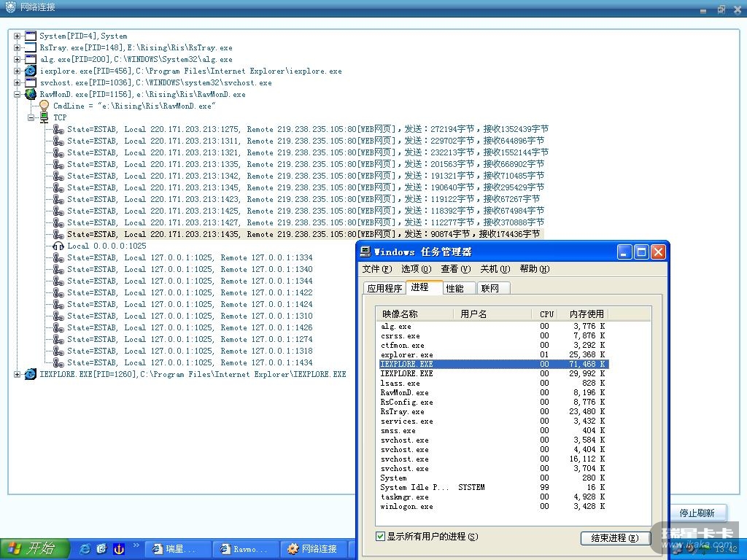The image size is (747, 560).
Task: Open the 查看(V) menu in Task Manager
Action: click(x=455, y=269)
